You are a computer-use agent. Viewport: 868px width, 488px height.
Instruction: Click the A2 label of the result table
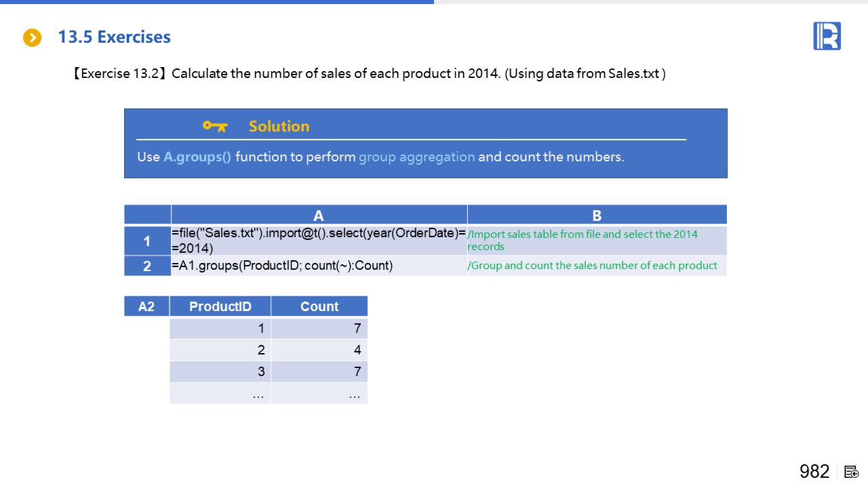pyautogui.click(x=146, y=306)
